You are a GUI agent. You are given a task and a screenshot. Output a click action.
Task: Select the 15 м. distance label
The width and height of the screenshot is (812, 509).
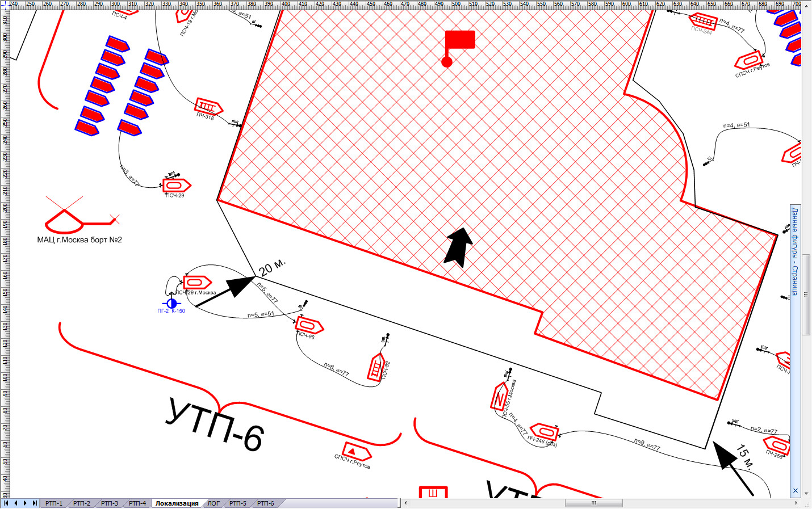click(x=744, y=457)
